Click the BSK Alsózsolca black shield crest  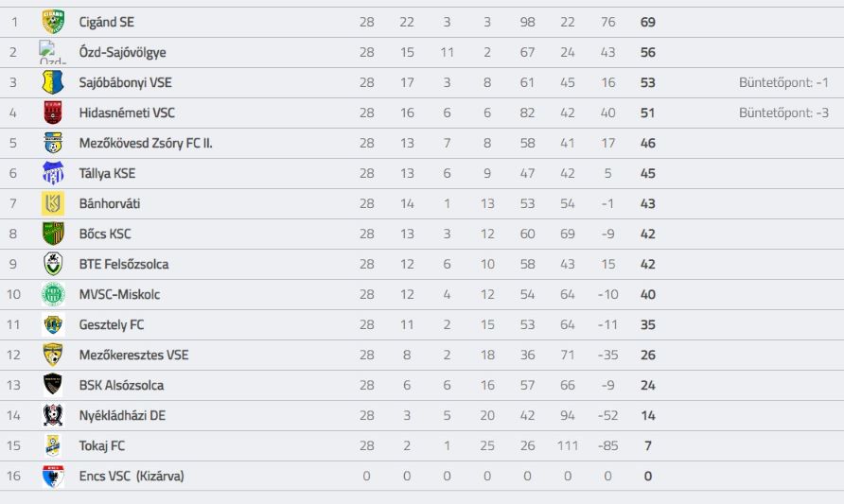(53, 385)
